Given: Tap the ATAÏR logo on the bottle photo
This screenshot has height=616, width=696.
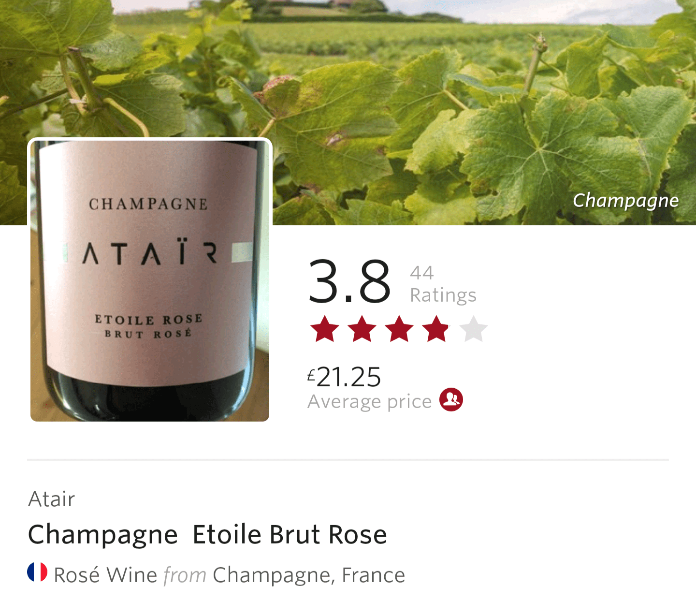Looking at the screenshot, I should (150, 252).
